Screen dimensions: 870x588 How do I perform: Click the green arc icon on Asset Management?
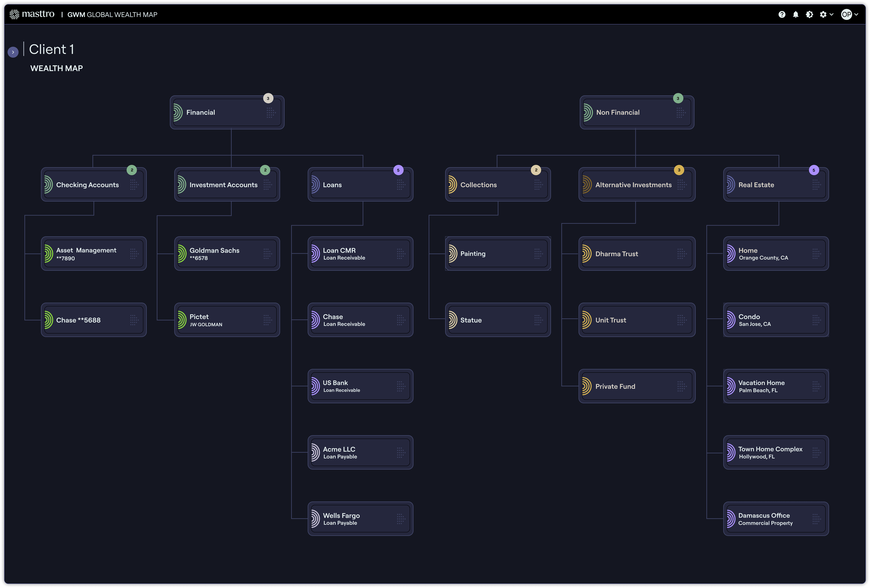48,254
